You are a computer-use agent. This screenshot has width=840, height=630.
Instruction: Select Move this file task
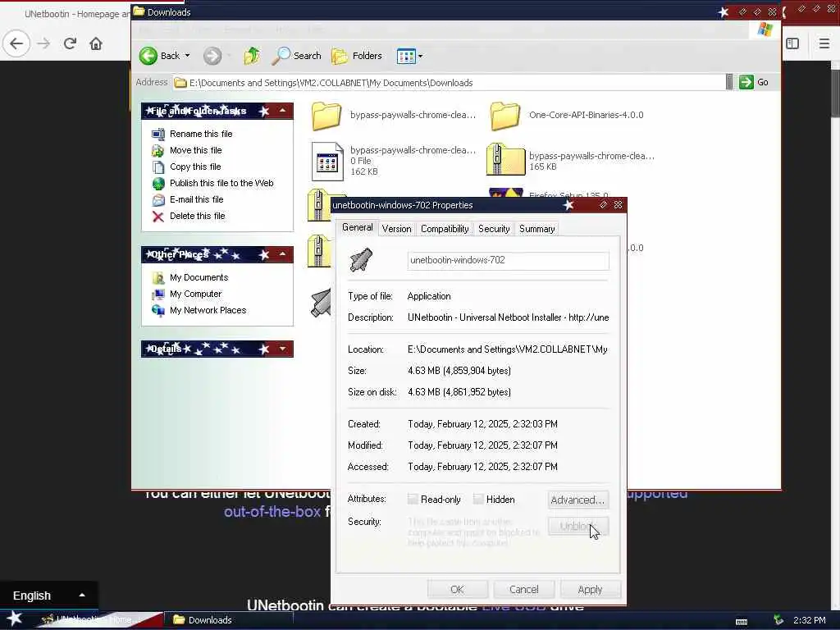click(x=195, y=151)
